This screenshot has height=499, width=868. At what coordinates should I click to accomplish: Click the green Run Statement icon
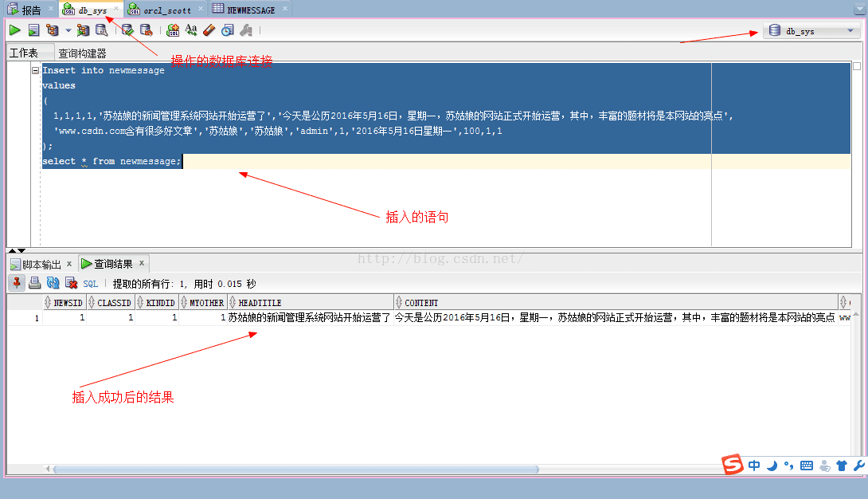(x=15, y=30)
